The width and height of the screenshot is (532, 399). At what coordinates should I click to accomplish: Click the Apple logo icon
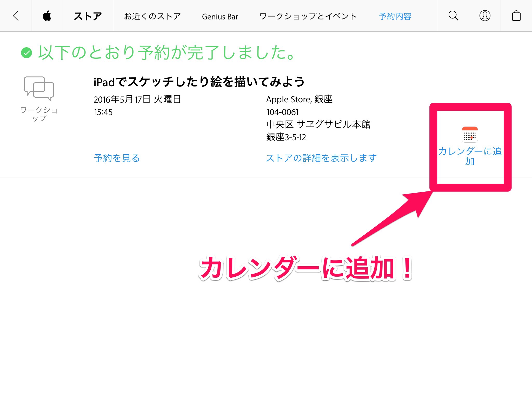[x=47, y=16]
